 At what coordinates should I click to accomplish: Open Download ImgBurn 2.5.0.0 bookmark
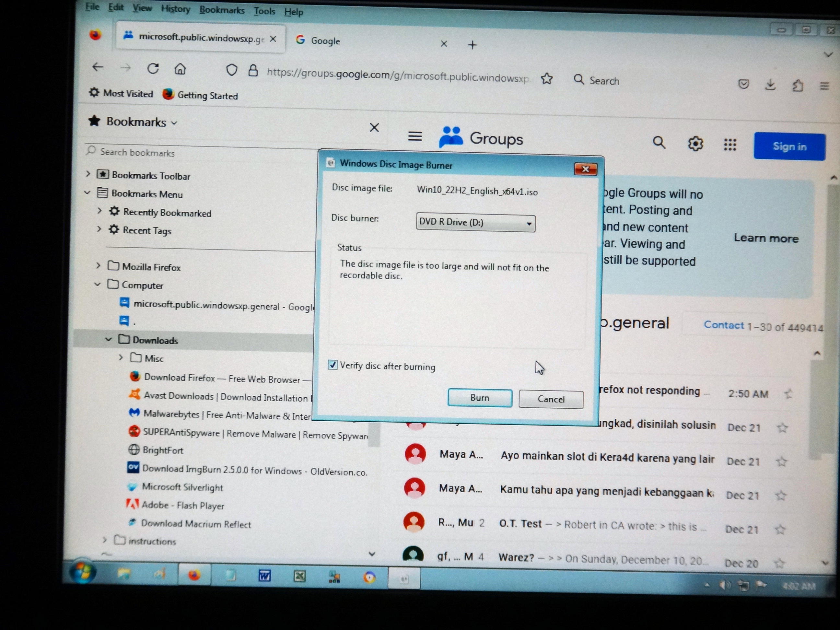coord(247,470)
